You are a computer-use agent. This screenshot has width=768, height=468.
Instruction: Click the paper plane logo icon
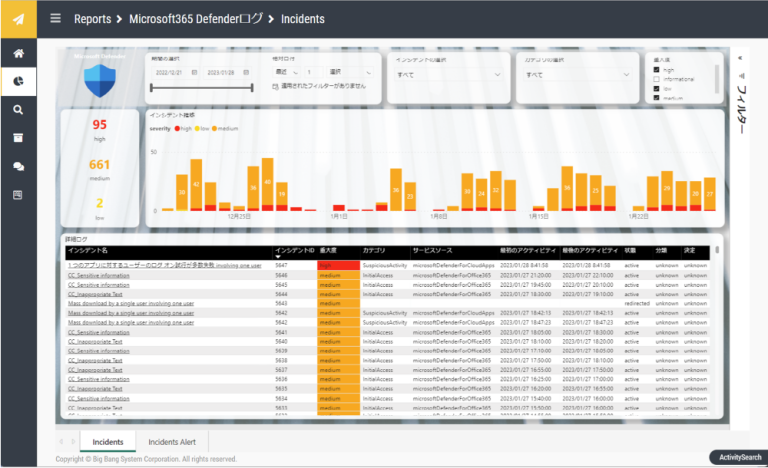(x=18, y=19)
